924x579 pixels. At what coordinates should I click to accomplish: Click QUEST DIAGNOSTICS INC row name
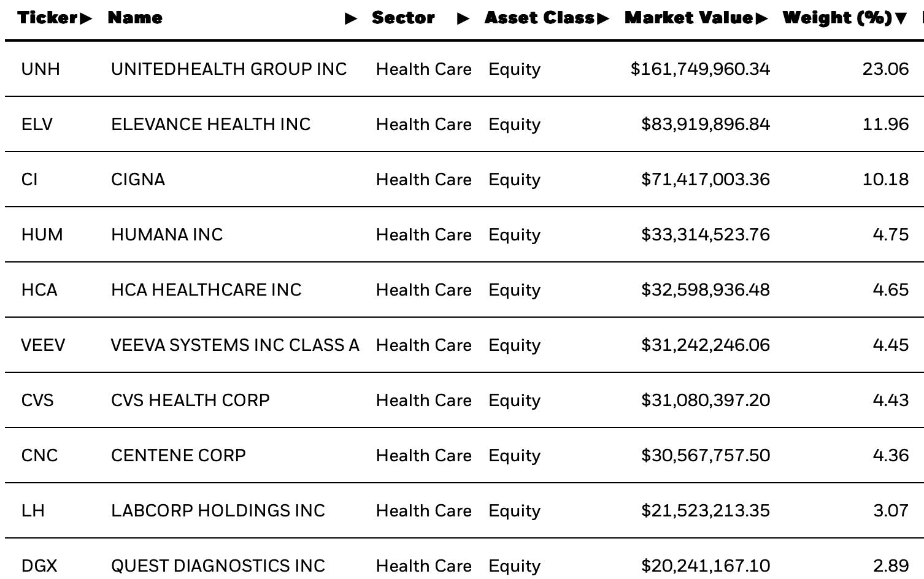218,566
